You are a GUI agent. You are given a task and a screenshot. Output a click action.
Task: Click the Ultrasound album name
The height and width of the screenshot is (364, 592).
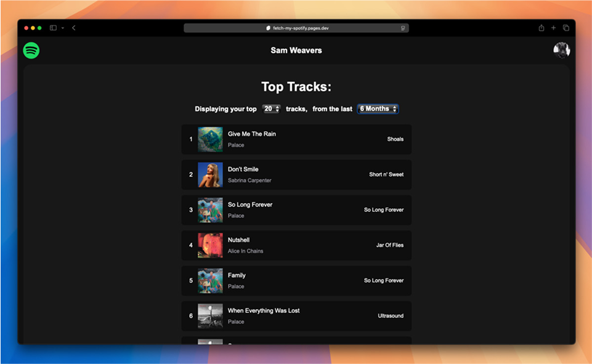point(391,316)
